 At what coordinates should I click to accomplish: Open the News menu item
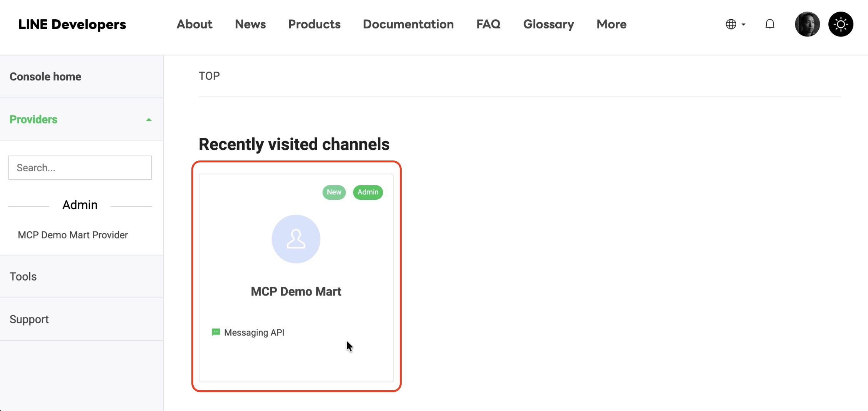[250, 24]
